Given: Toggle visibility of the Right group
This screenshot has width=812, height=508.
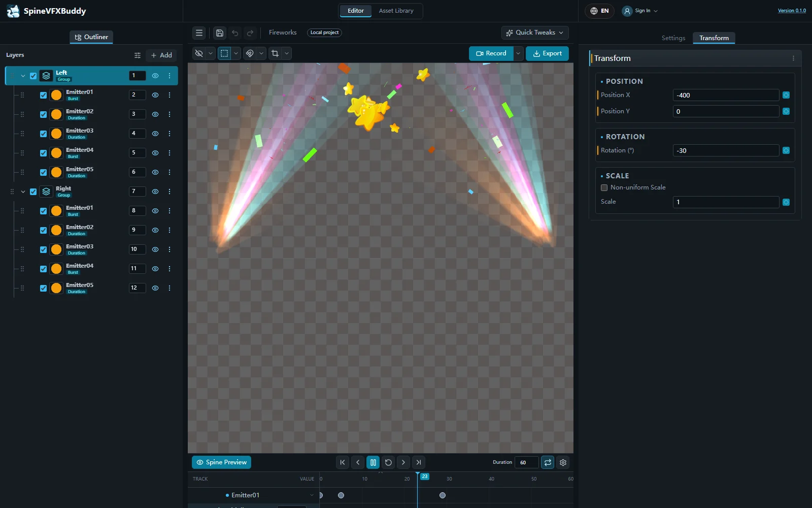Looking at the screenshot, I should pyautogui.click(x=155, y=192).
